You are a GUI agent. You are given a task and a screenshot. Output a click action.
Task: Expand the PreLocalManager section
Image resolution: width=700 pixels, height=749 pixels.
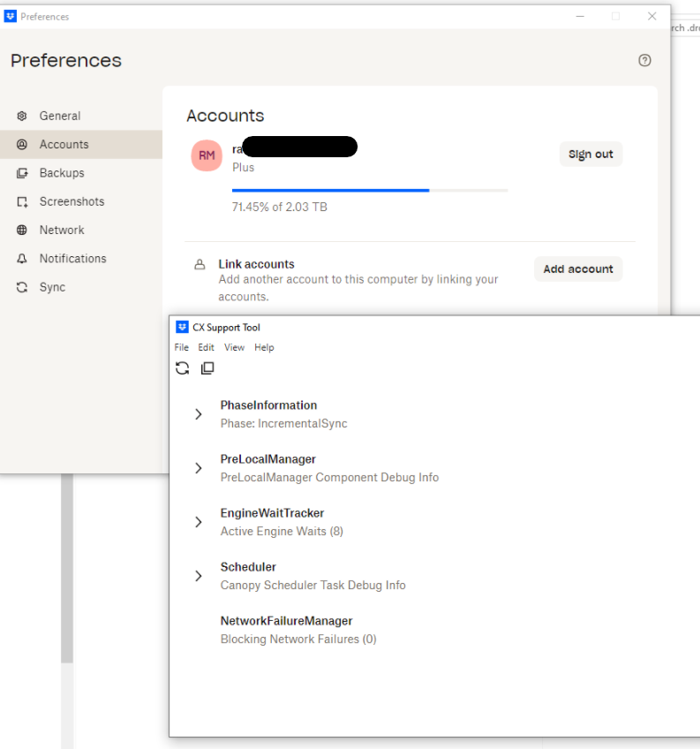coord(199,468)
